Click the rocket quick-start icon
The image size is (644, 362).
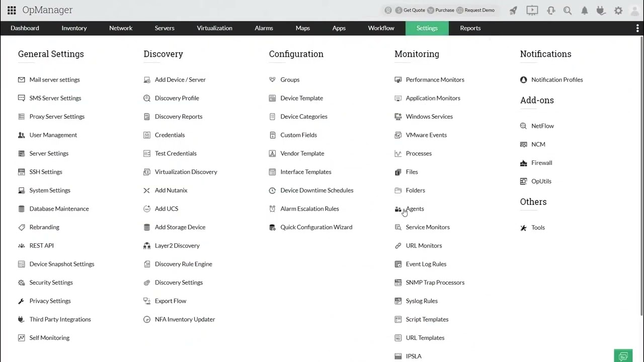(513, 10)
